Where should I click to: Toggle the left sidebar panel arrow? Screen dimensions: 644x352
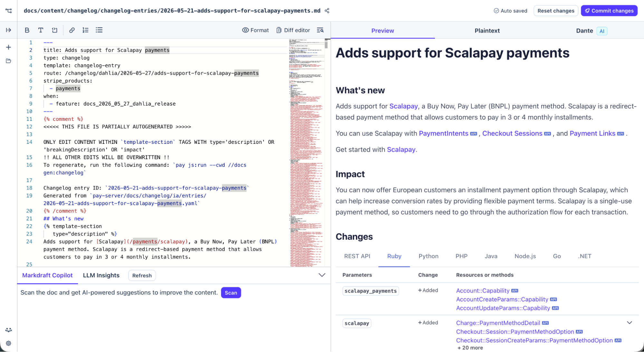click(x=9, y=30)
